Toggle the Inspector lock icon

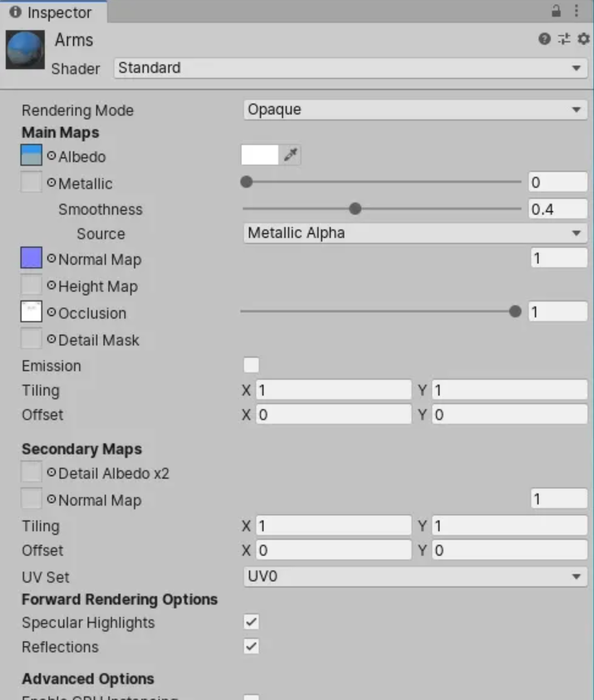coord(557,11)
